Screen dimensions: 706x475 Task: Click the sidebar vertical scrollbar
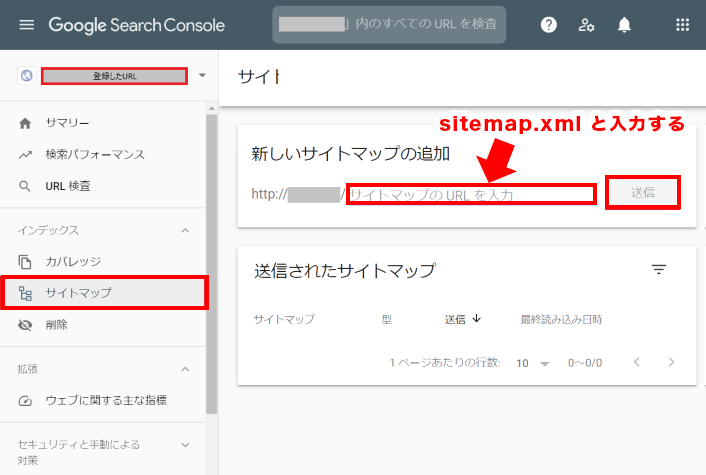tap(212, 263)
